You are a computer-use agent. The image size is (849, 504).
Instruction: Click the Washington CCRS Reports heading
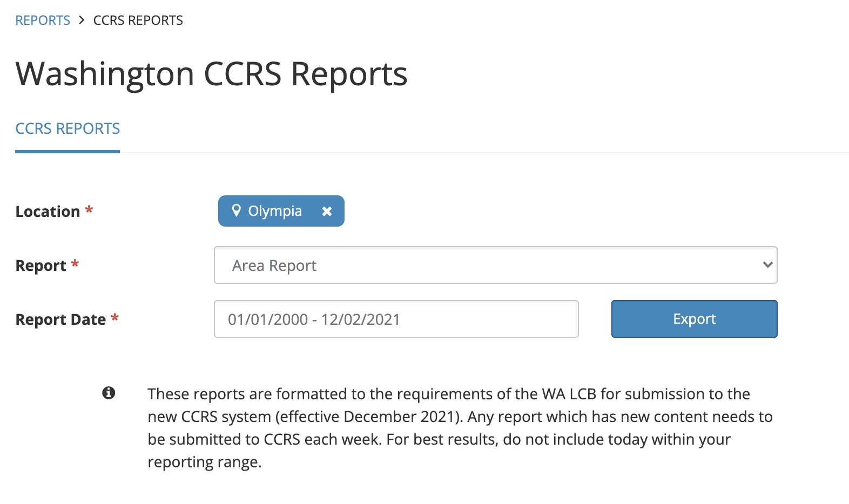[x=211, y=73]
